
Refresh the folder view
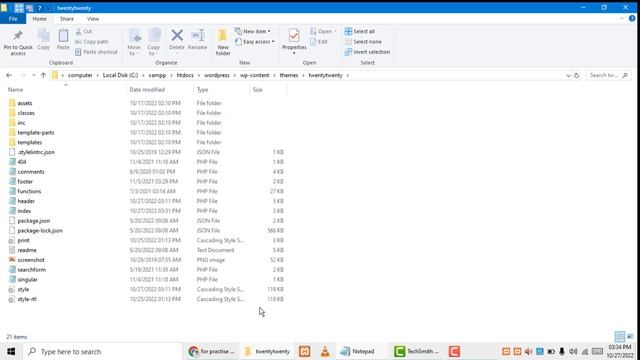click(x=576, y=75)
